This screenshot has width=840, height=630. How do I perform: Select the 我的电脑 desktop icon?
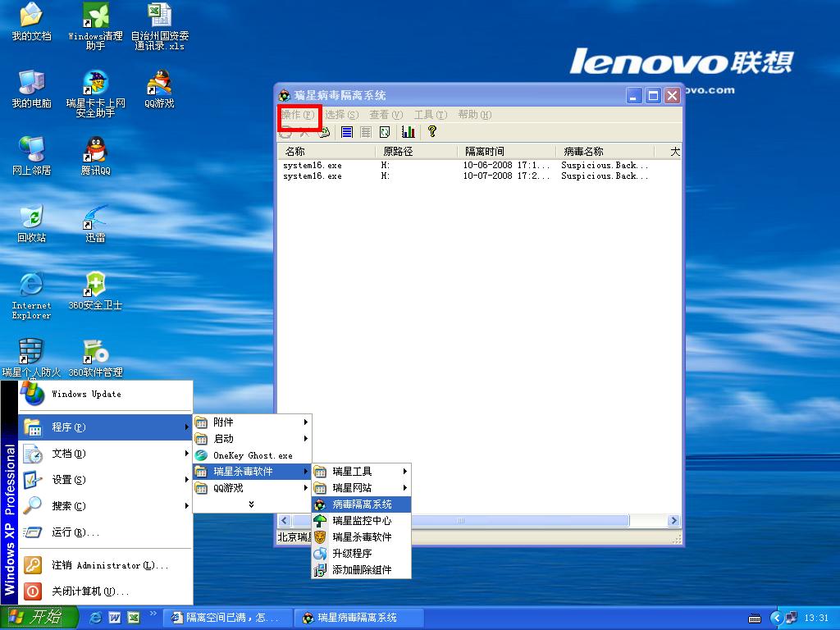pyautogui.click(x=32, y=89)
